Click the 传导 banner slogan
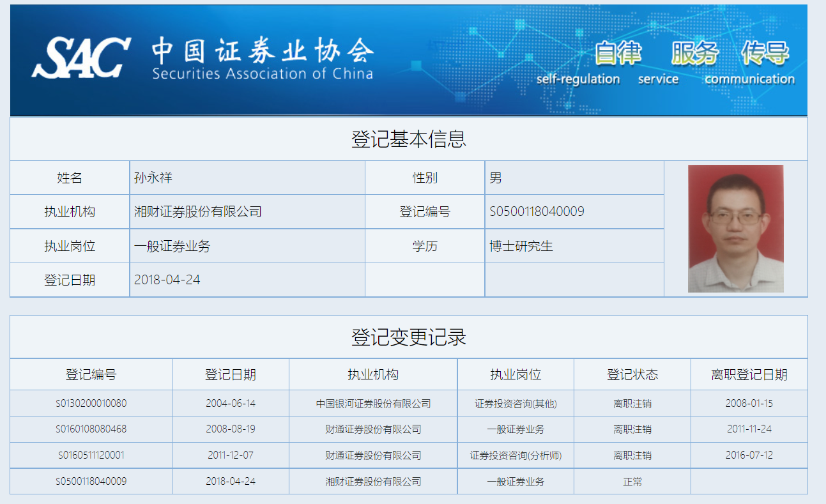This screenshot has height=504, width=826. point(765,54)
